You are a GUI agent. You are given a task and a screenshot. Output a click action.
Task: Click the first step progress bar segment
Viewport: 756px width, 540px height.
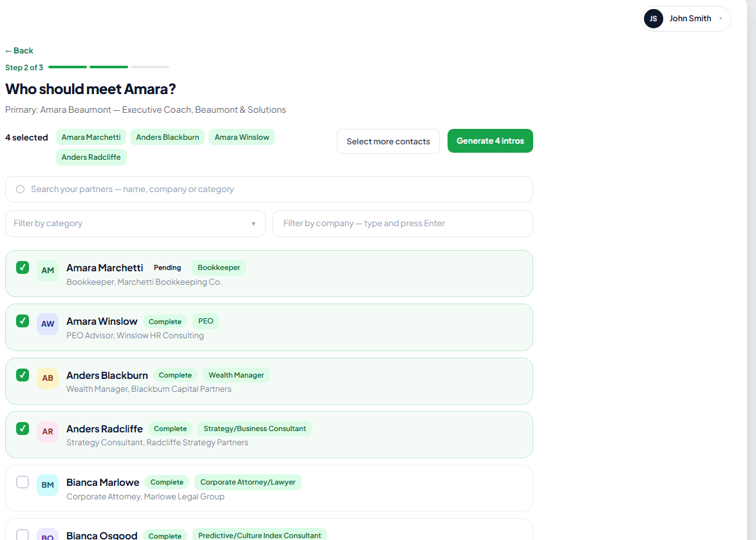click(x=68, y=67)
